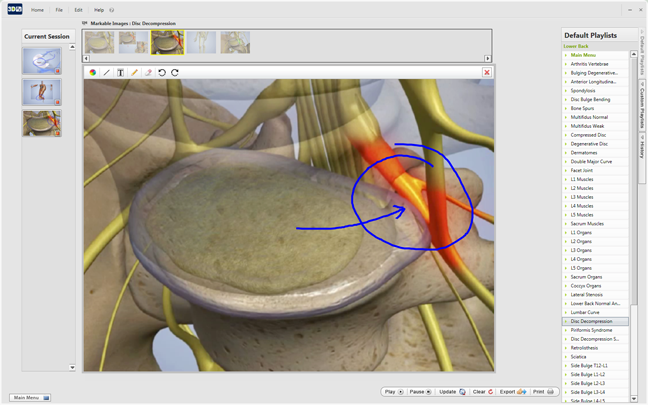The height and width of the screenshot is (405, 648).
Task: Select Compressed Disc playlist item
Action: (596, 135)
